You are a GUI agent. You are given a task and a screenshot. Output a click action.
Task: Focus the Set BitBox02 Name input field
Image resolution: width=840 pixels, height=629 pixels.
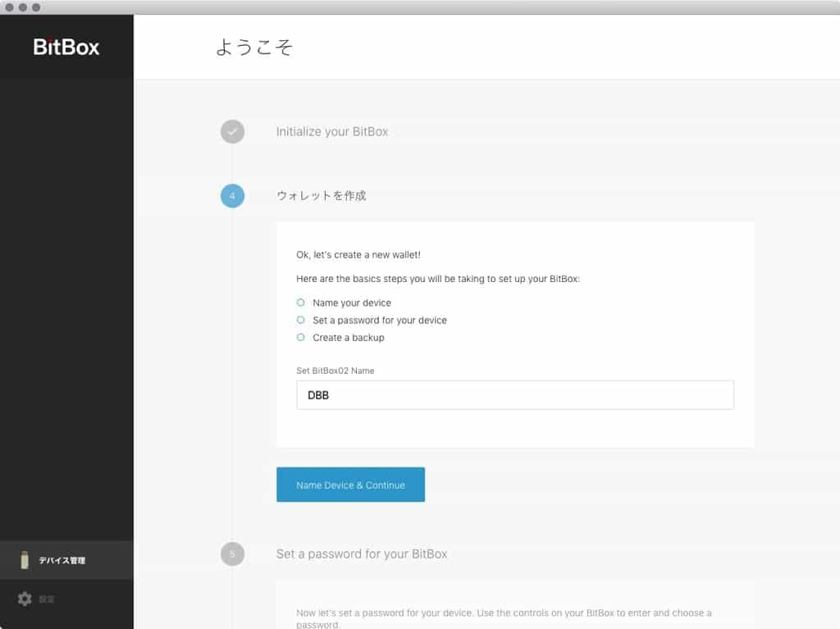pyautogui.click(x=515, y=394)
